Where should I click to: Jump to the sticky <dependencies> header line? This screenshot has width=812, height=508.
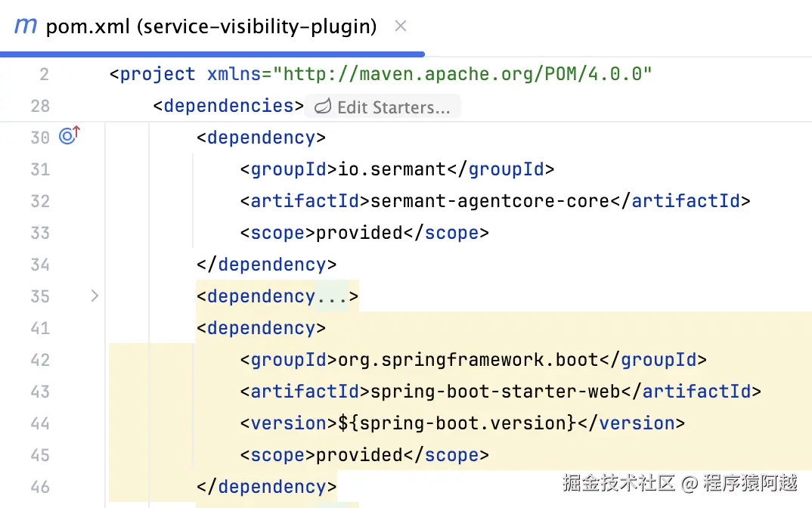pyautogui.click(x=228, y=106)
